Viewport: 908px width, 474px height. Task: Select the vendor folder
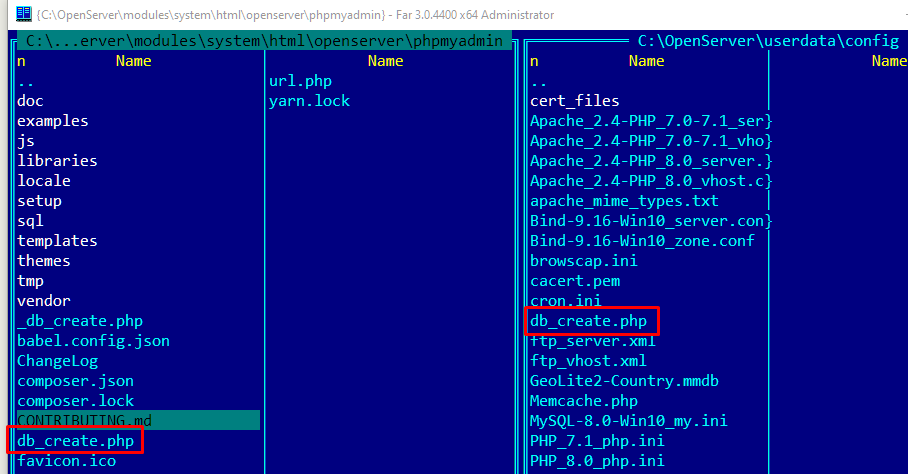(x=43, y=301)
